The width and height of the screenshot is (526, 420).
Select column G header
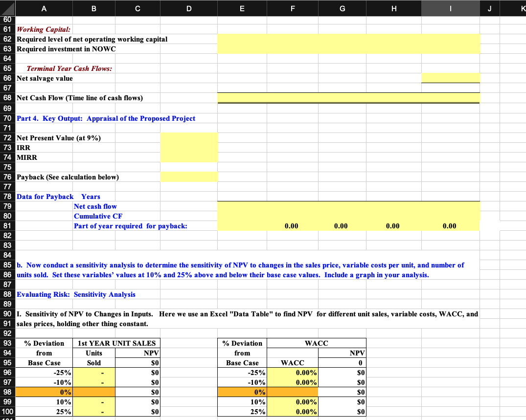click(342, 8)
